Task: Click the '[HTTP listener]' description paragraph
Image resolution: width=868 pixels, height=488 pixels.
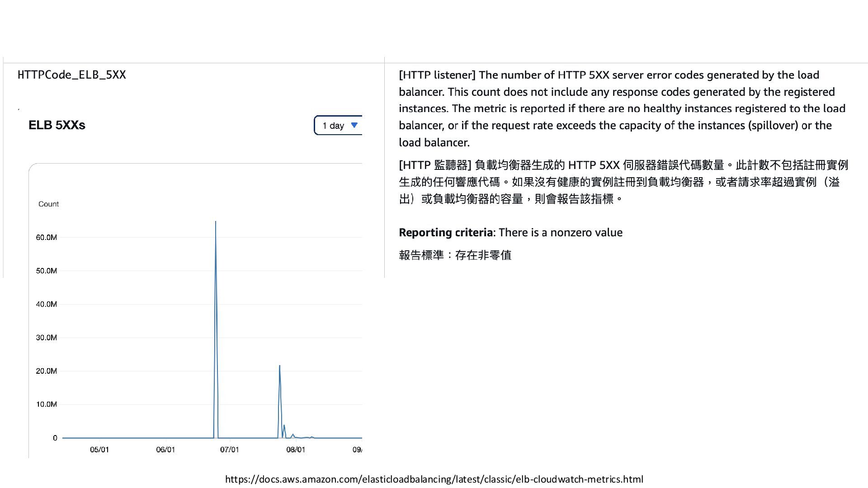Action: coord(622,109)
